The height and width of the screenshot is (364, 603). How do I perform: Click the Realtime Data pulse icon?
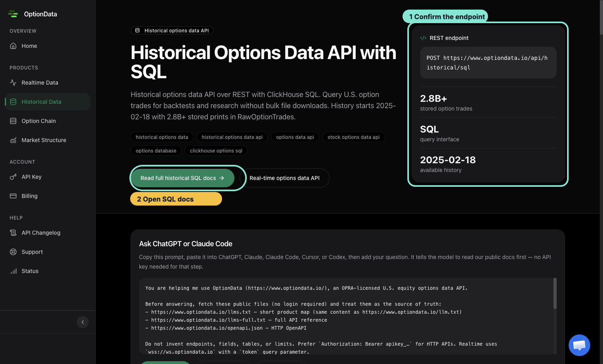click(x=13, y=83)
